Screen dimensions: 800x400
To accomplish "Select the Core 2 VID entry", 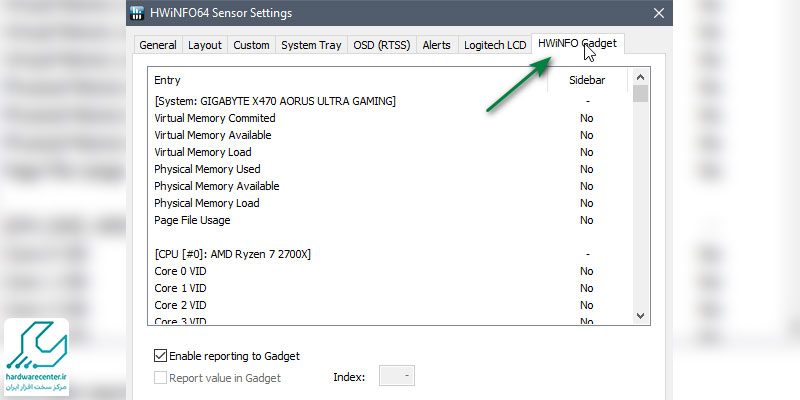I will [390, 305].
